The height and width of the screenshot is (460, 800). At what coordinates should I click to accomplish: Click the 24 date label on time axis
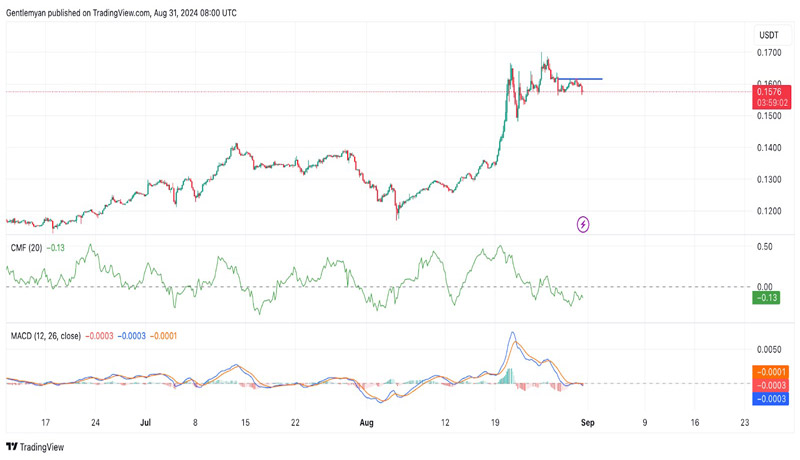point(95,423)
